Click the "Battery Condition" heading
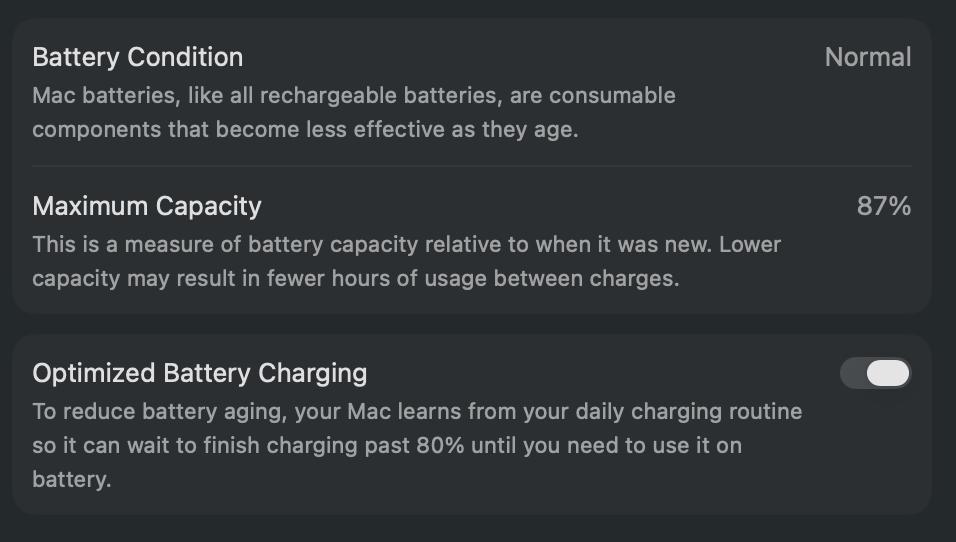The width and height of the screenshot is (956, 542). (x=138, y=57)
